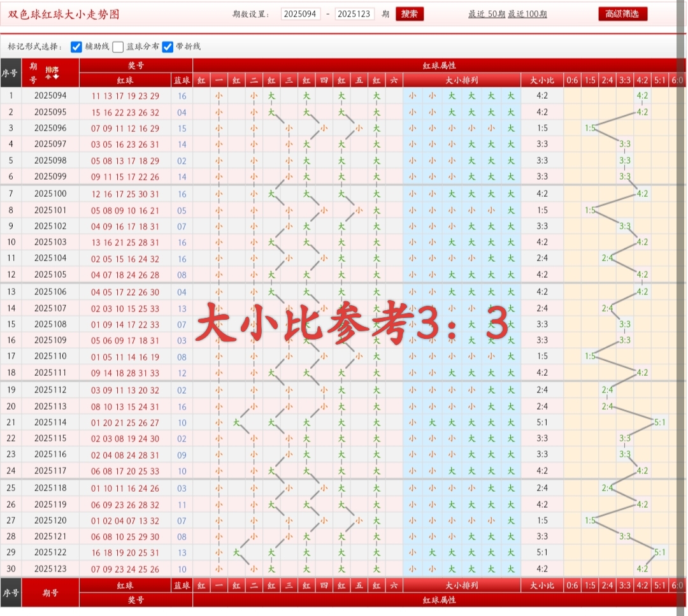Select period cell 2025118

50,488
